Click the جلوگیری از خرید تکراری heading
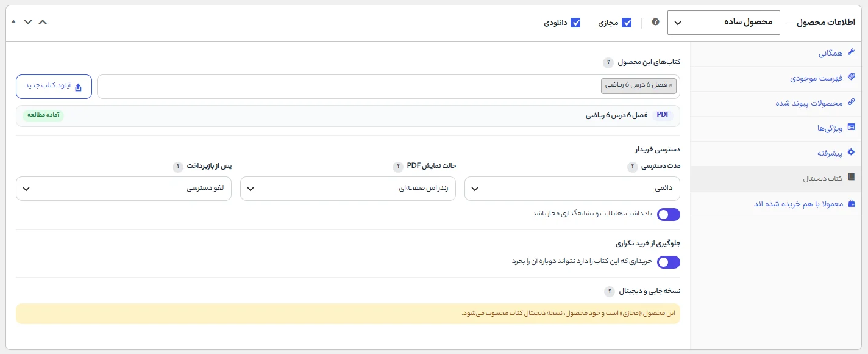Viewport: 868px width, 354px height. pyautogui.click(x=648, y=244)
